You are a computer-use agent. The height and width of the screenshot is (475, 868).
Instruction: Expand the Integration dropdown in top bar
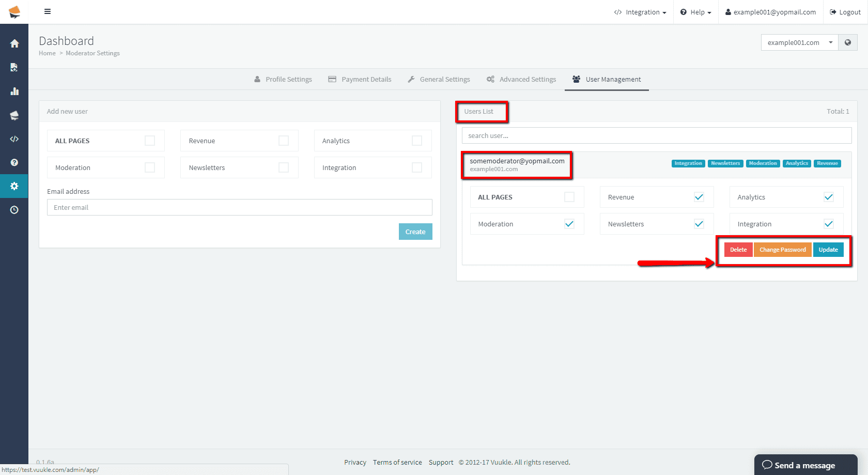click(x=640, y=12)
